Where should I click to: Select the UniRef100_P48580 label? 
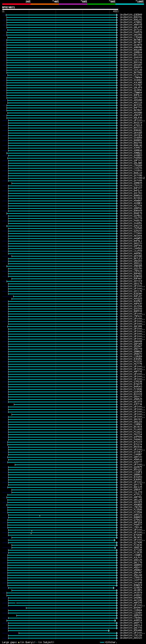point(131,158)
